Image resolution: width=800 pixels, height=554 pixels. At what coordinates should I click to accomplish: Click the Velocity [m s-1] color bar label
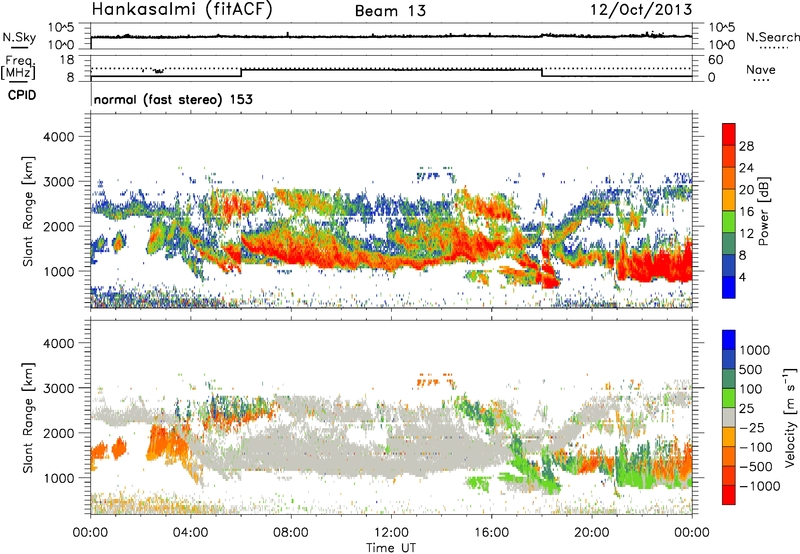(790, 417)
